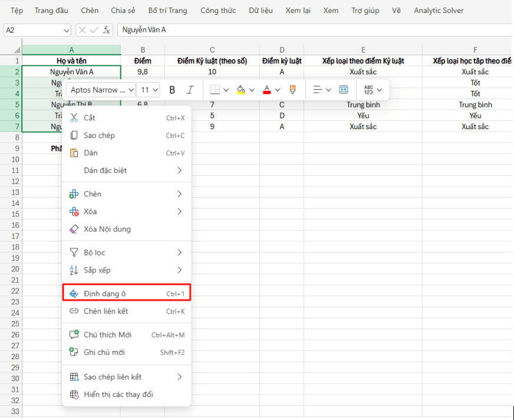Click the Trung bình cell in column E

pos(363,104)
